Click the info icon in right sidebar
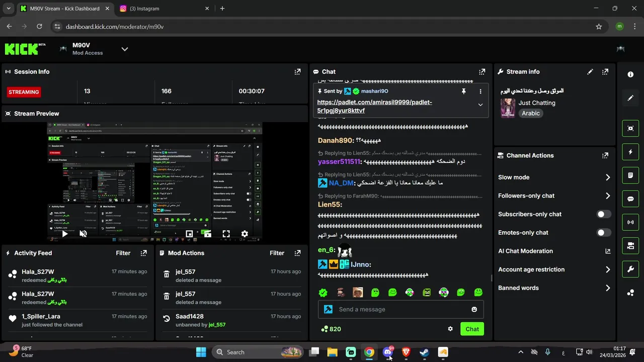This screenshot has width=644, height=362. (x=630, y=74)
